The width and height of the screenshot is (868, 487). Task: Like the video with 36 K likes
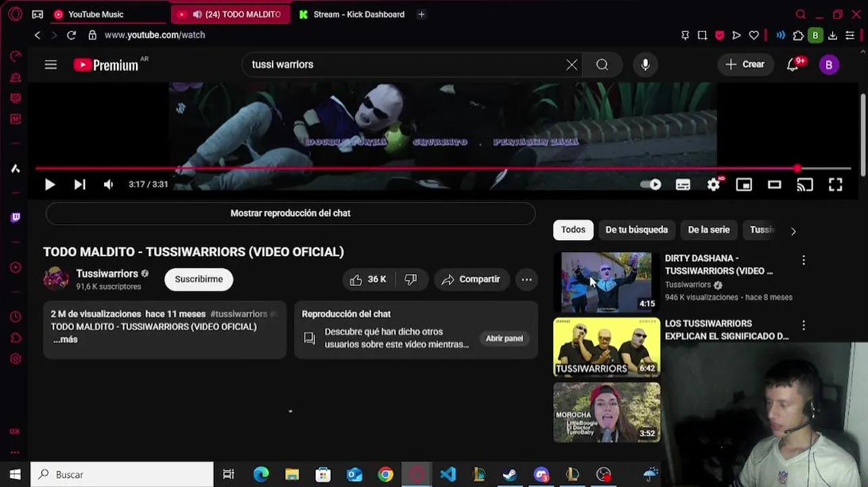(x=368, y=279)
